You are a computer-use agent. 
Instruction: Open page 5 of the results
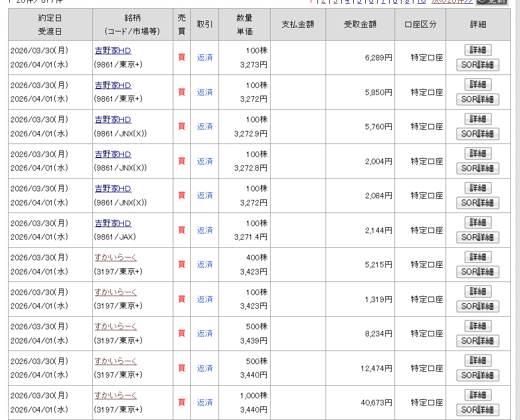(359, 2)
